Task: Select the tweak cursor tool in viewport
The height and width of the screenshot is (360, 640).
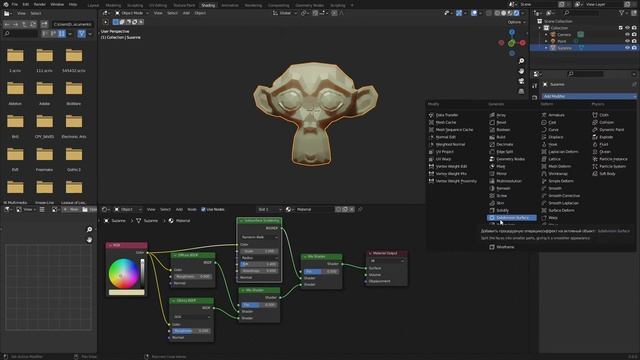Action: coord(106,22)
